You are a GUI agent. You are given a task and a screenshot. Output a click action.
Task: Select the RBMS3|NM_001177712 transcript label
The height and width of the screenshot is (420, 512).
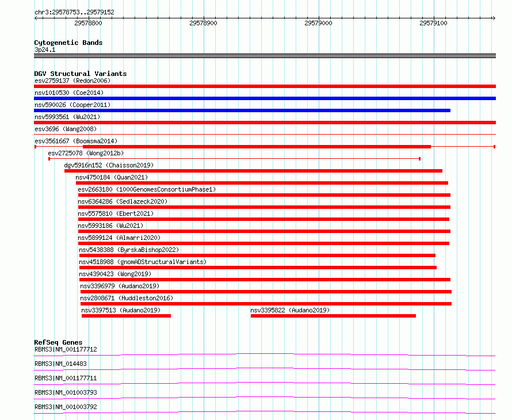[x=66, y=349]
